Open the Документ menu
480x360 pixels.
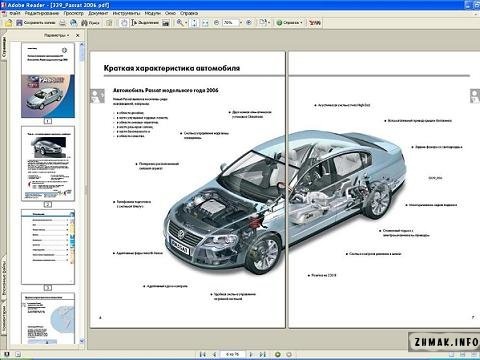(x=98, y=13)
